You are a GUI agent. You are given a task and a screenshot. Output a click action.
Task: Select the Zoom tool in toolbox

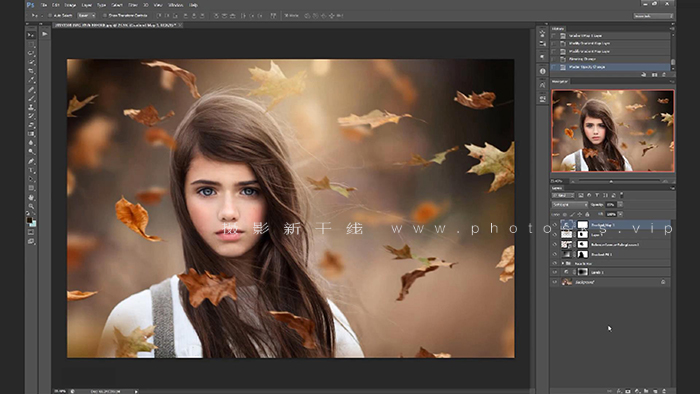click(x=31, y=206)
